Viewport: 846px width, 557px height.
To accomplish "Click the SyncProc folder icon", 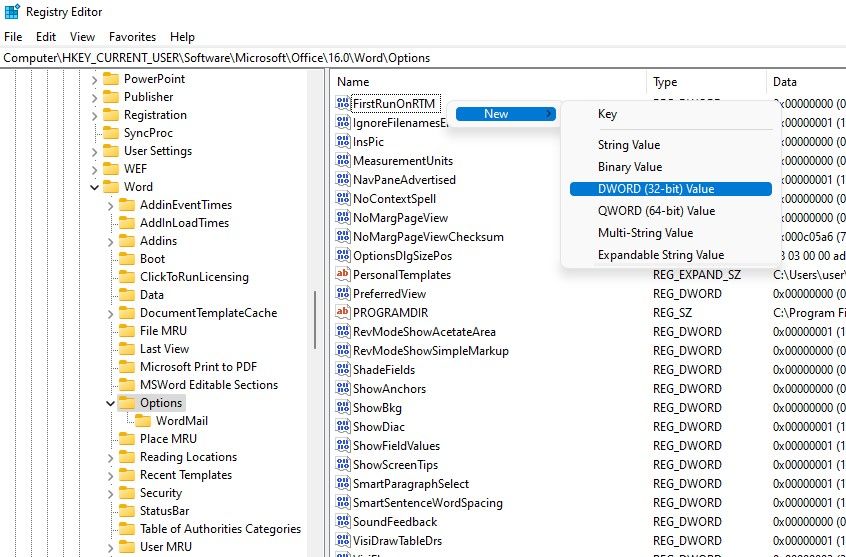I will [x=111, y=133].
